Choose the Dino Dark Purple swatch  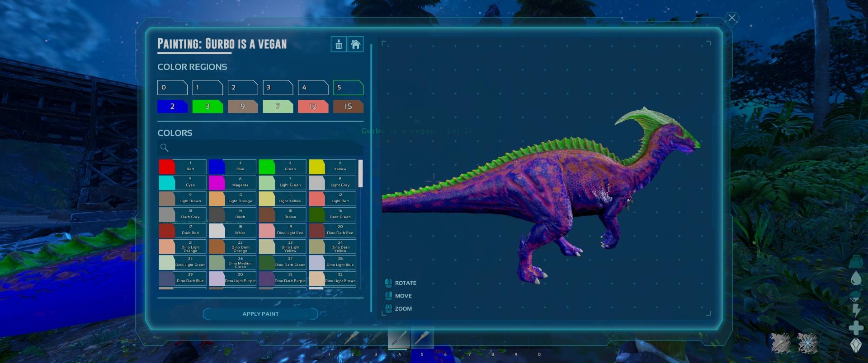[282, 278]
